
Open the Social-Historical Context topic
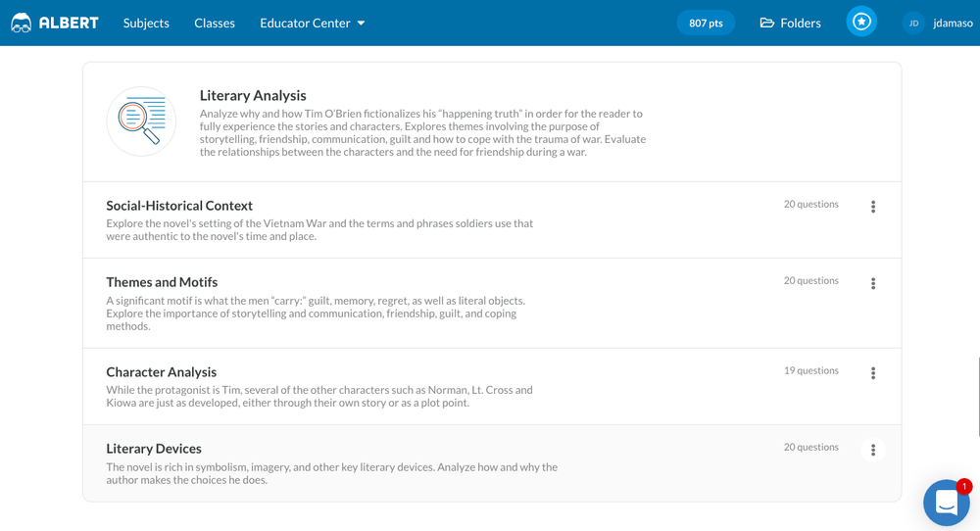(x=179, y=206)
